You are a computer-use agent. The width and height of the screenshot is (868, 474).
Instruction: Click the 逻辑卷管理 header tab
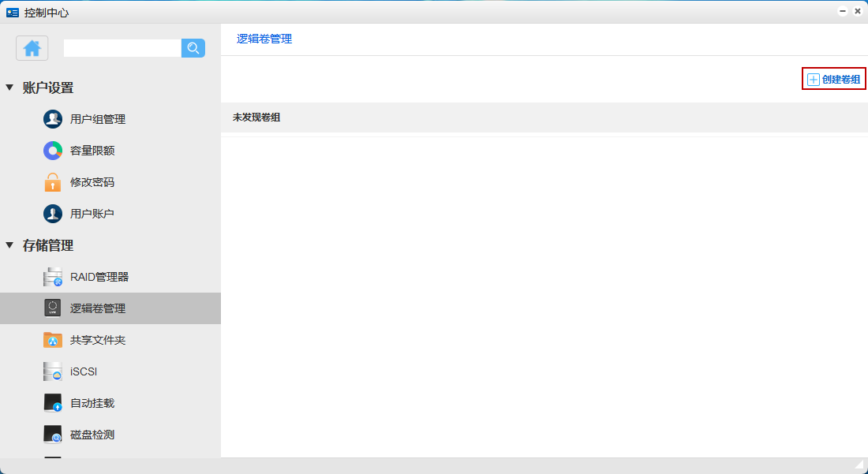pos(264,39)
